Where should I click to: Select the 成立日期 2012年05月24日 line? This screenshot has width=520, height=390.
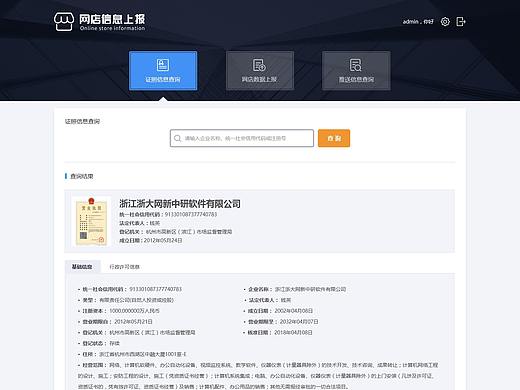coord(151,240)
